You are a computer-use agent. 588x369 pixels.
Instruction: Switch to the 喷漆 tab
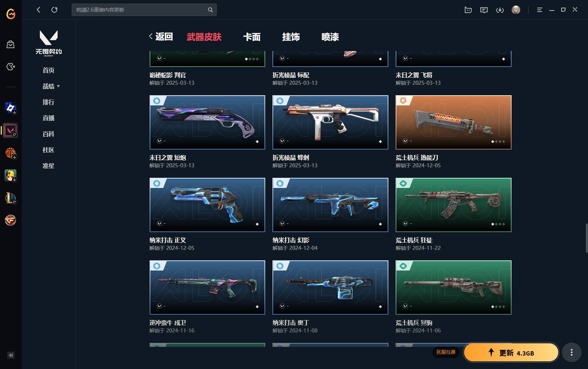tap(330, 37)
